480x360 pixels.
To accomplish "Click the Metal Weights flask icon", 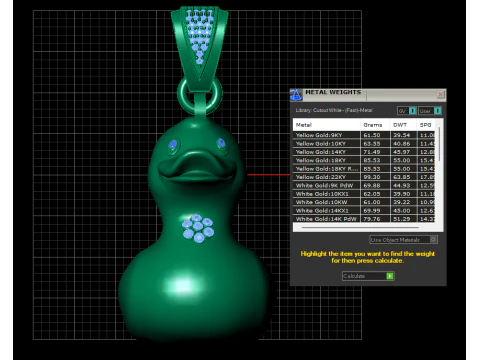I will 296,95.
